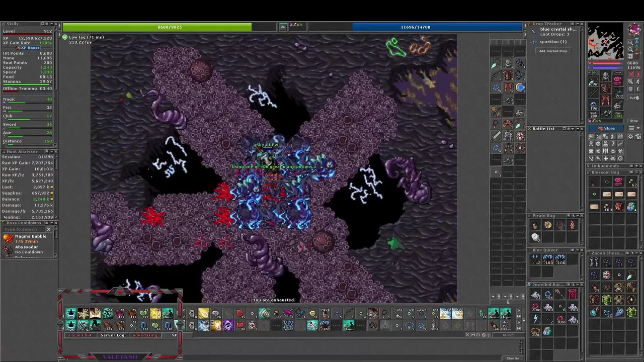The image size is (644, 362).
Task: Open analytics chart side button
Action: (620, 143)
